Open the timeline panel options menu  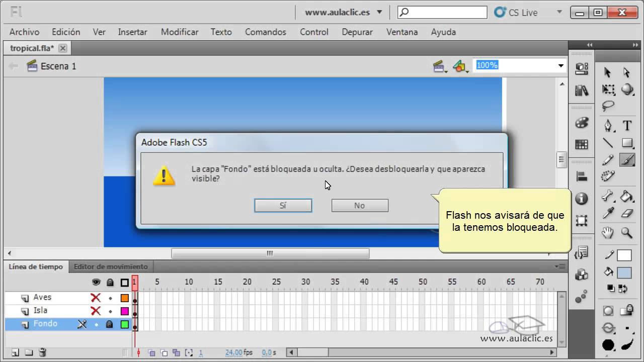(560, 266)
